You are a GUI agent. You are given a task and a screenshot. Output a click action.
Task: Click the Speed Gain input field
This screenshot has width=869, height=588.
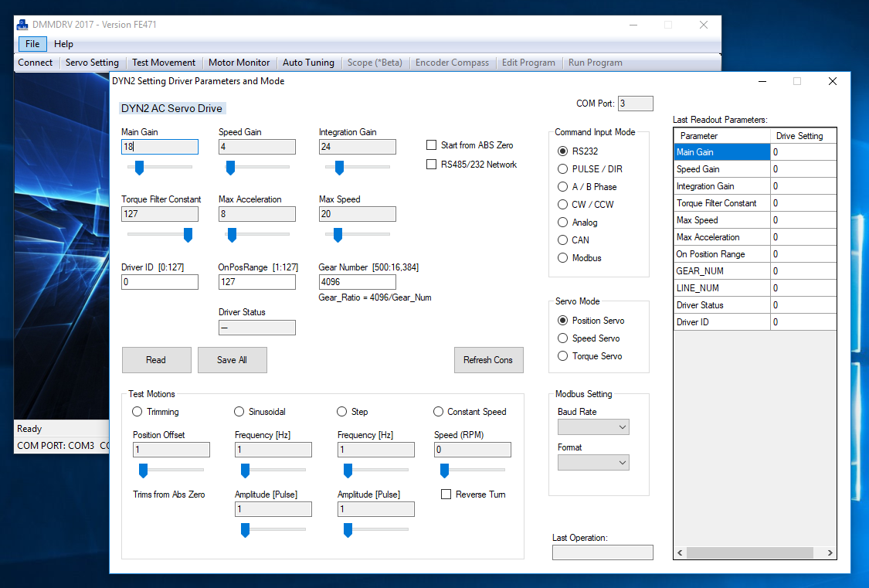click(x=257, y=147)
